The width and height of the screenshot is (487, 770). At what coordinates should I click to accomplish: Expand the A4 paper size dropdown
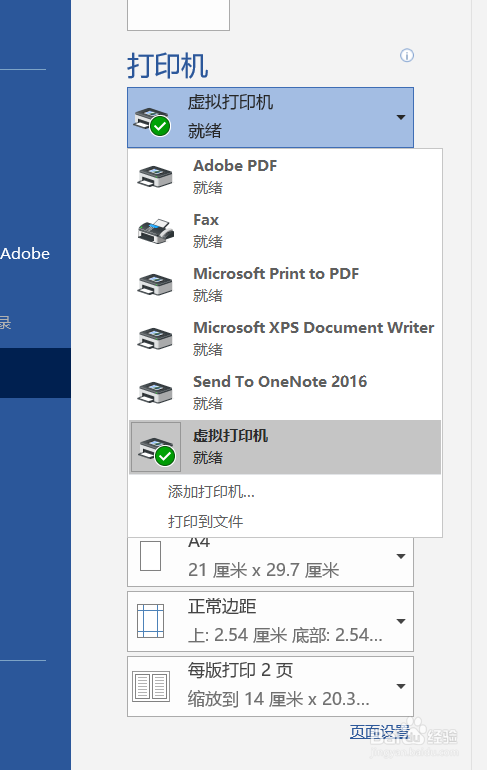[401, 556]
